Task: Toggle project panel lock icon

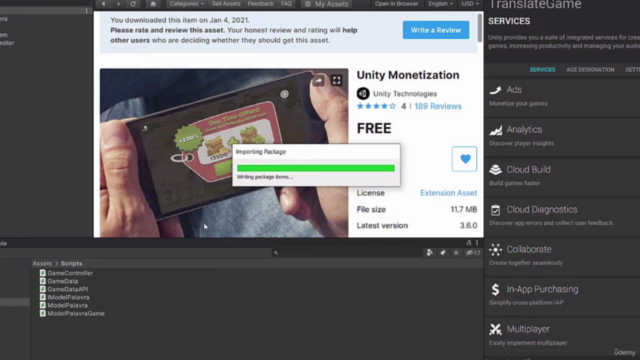Action: tap(469, 243)
